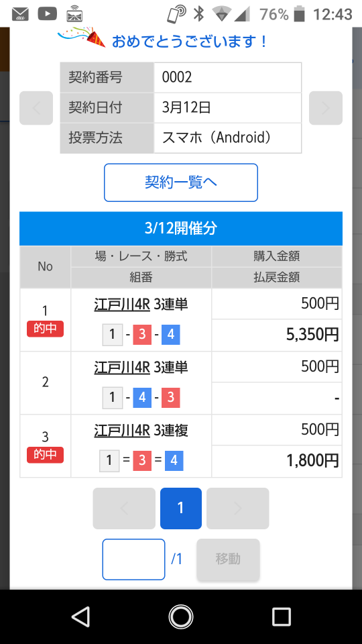Open the 江戸川4R 3連単 link in row 1
The image size is (362, 644).
[141, 305]
